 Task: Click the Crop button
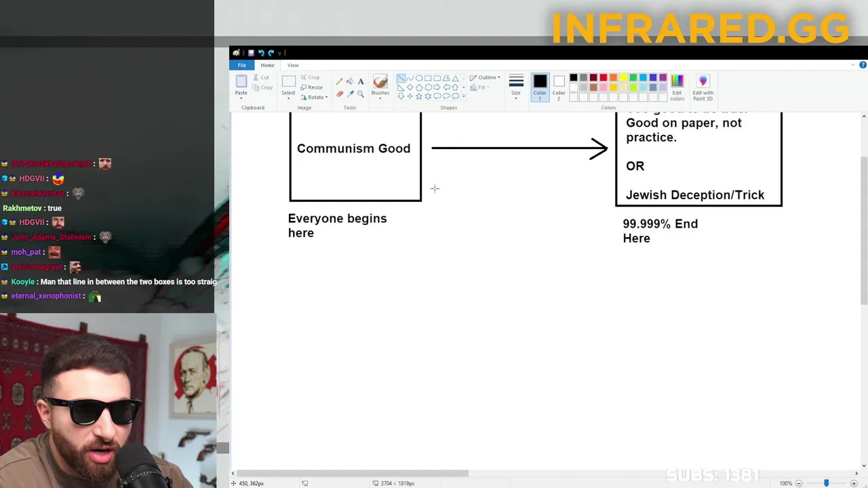(311, 77)
